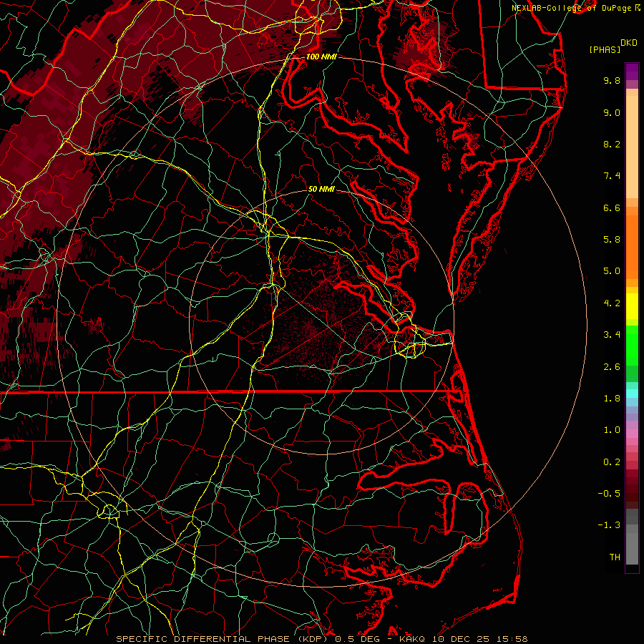Viewport: 644px width, 644px height.
Task: Click the 8.2 scale value
Action: click(x=612, y=144)
